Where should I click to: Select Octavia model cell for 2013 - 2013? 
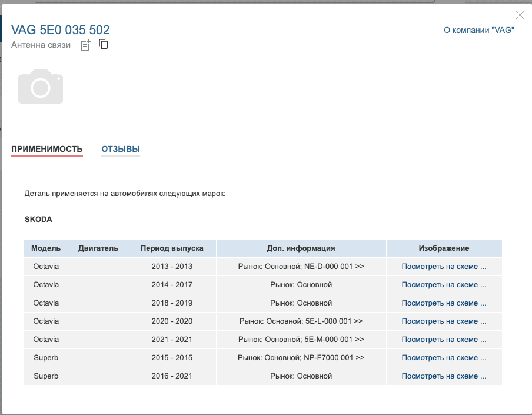pos(46,267)
